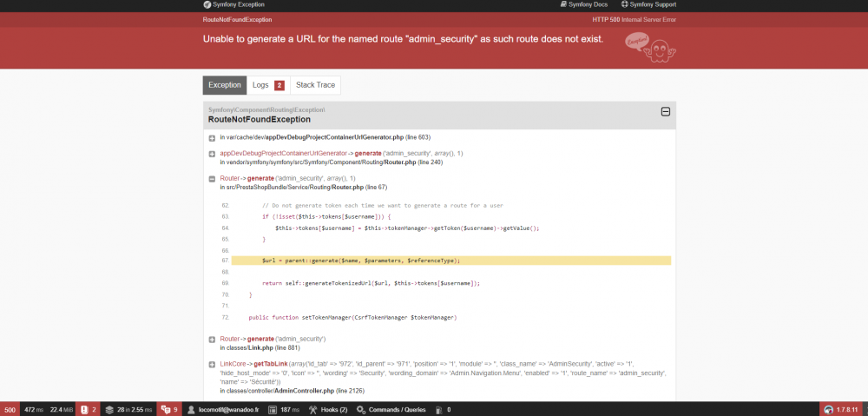This screenshot has height=416, width=868.
Task: Open the Hooks (2) toolbar panel
Action: [328, 409]
